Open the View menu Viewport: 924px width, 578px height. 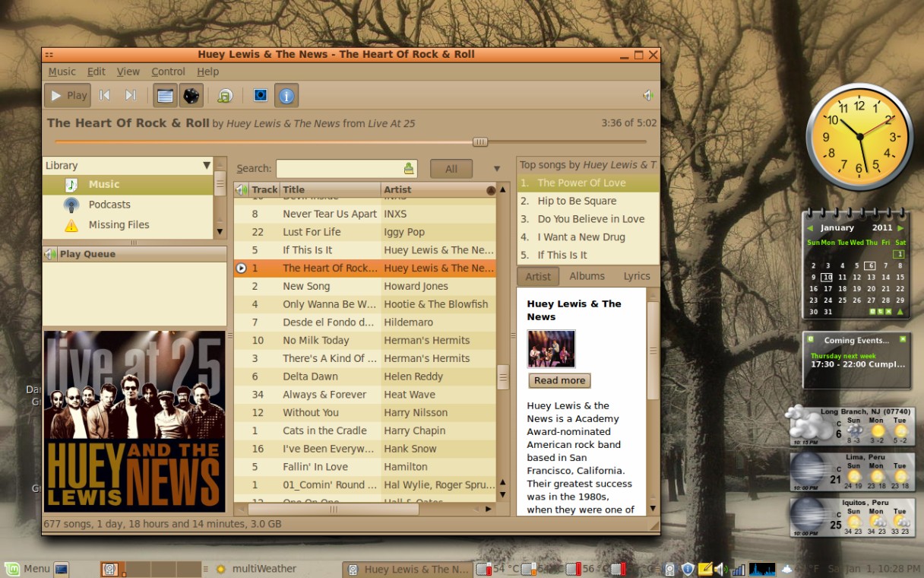tap(128, 71)
